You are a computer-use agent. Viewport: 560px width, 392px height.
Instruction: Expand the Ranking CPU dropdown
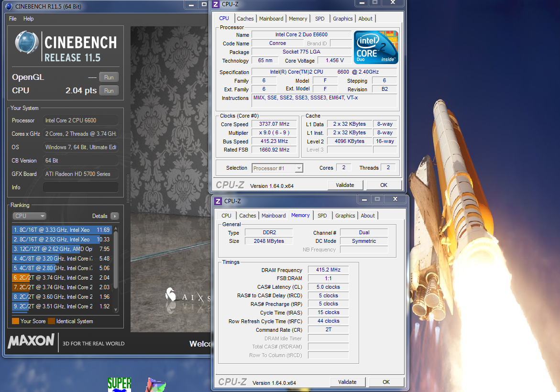click(x=30, y=216)
